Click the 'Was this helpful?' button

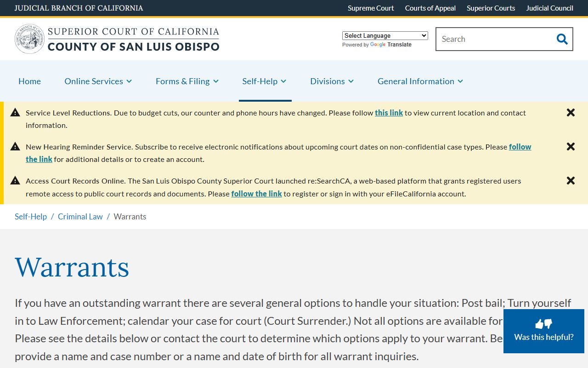[x=544, y=331]
